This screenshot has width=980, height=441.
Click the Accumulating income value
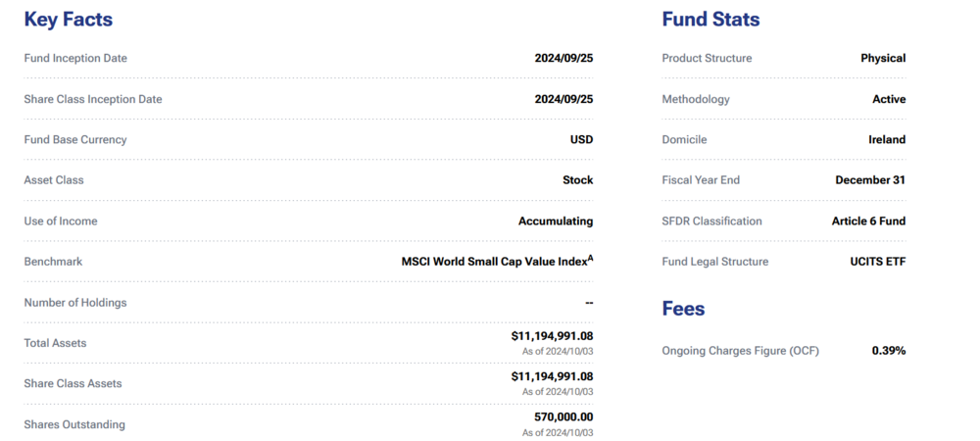tap(556, 221)
